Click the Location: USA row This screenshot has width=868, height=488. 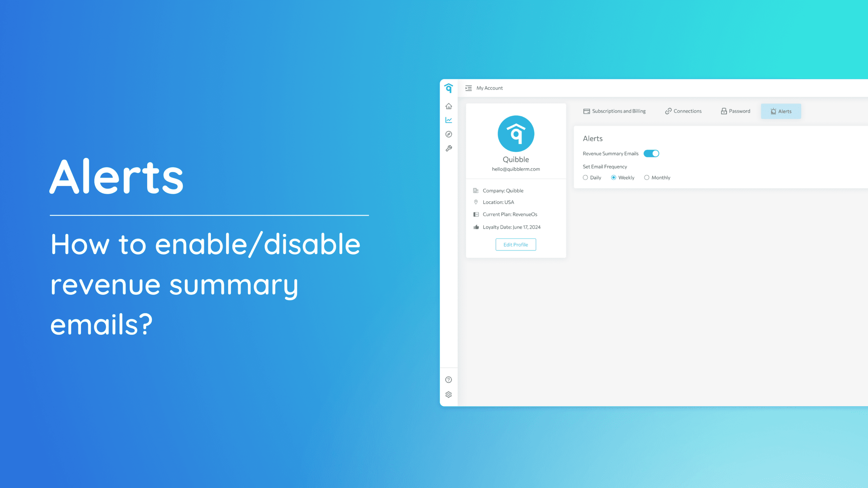pyautogui.click(x=494, y=202)
